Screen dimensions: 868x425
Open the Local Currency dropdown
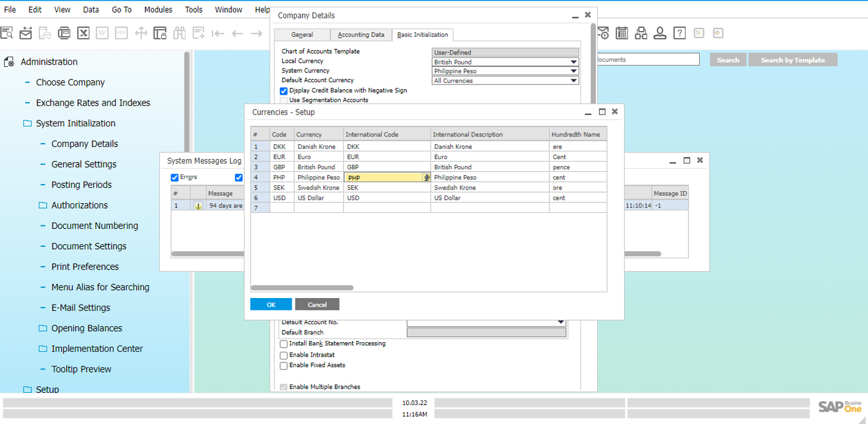click(573, 62)
